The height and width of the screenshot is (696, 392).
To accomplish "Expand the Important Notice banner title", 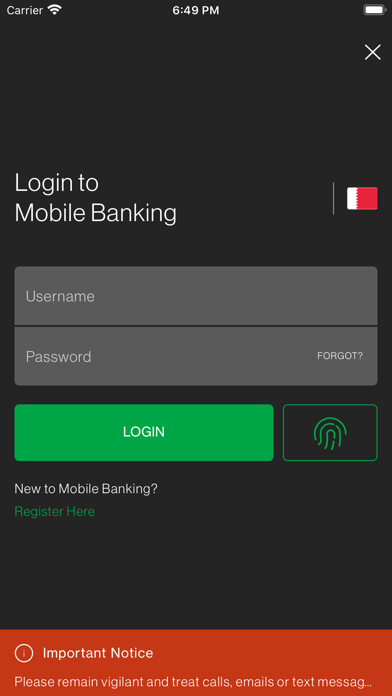I will [x=98, y=653].
